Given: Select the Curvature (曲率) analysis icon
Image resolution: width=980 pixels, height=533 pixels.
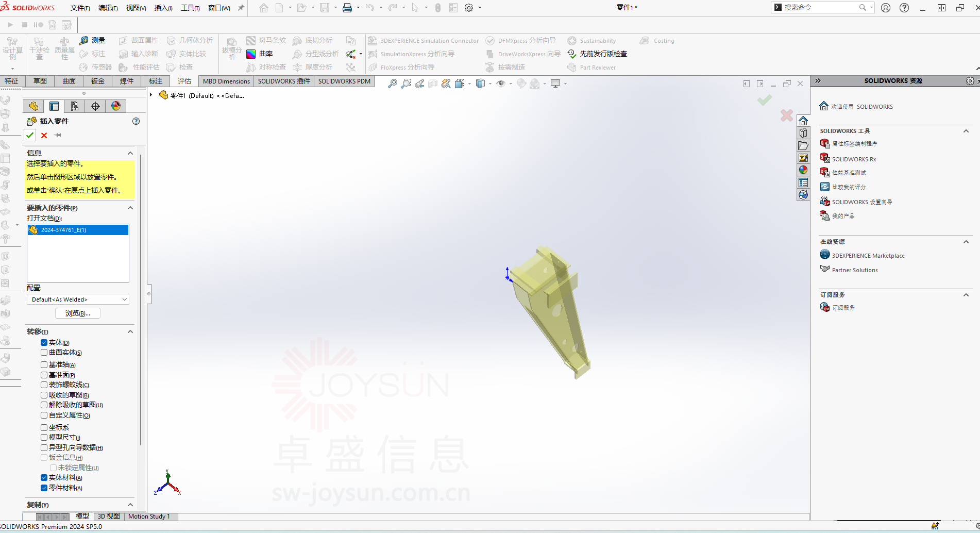Looking at the screenshot, I should coord(251,54).
